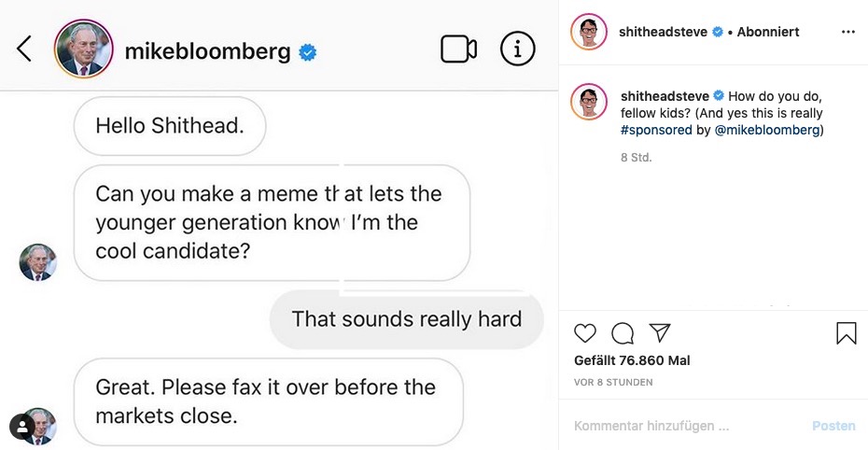
Task: Click mikebloomberg's verified badge in header
Action: click(x=307, y=52)
